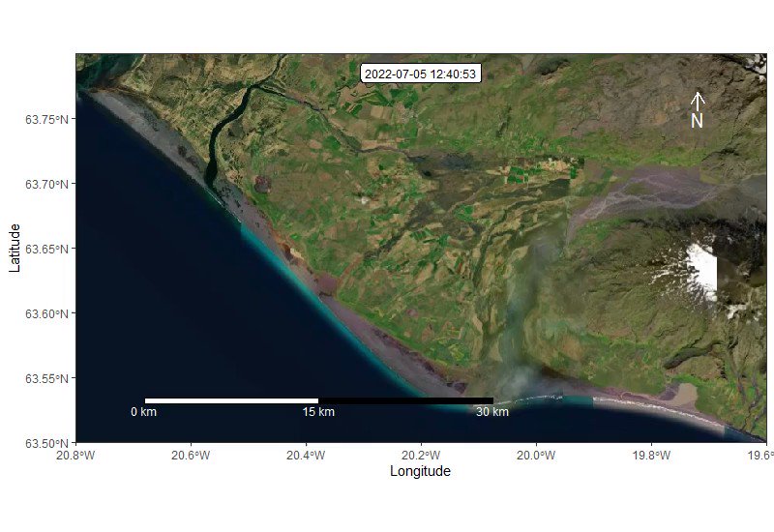Click the 20.0°W longitude tick label
Image resolution: width=774 pixels, height=532 pixels.
[x=536, y=455]
